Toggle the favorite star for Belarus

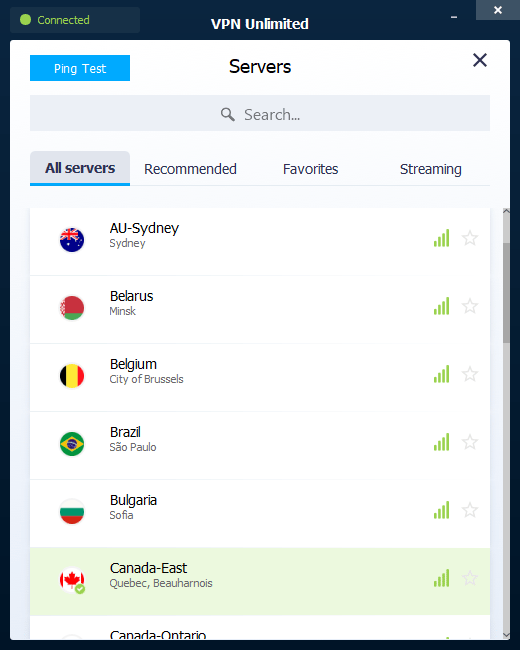tap(470, 306)
